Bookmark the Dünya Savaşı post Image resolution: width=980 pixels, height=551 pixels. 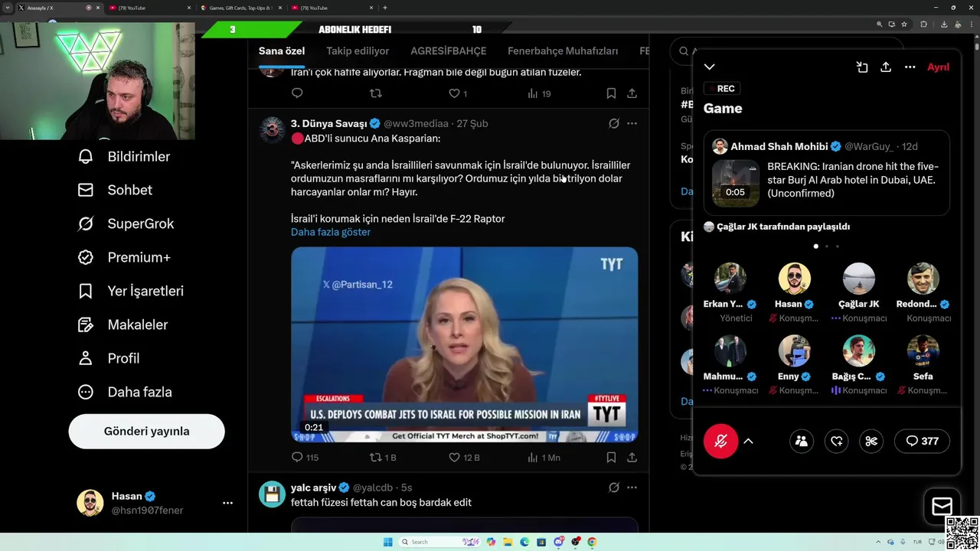(611, 458)
